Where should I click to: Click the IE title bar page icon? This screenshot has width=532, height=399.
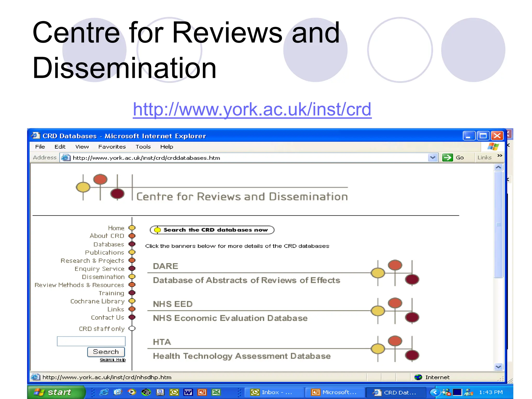click(x=36, y=136)
